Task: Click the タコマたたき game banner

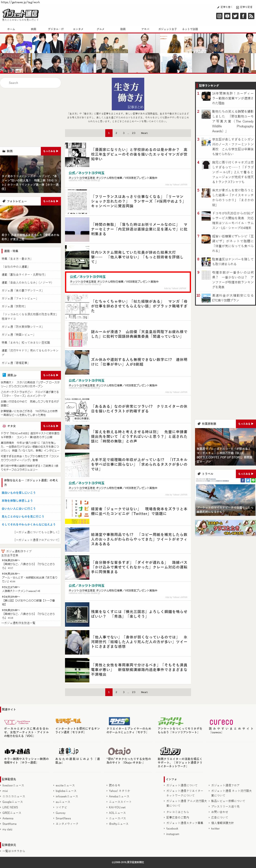Action: [x=225, y=528]
